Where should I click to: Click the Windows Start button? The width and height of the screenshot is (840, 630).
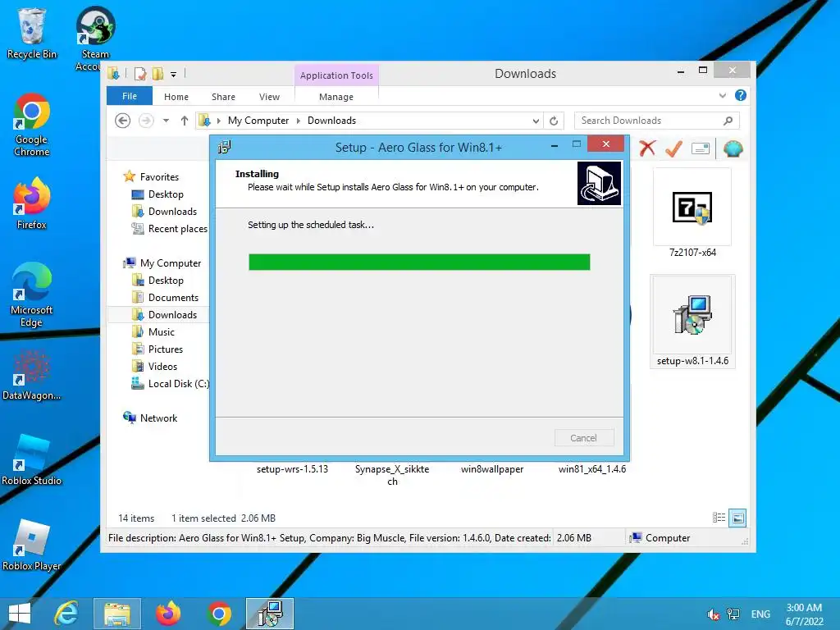click(20, 614)
